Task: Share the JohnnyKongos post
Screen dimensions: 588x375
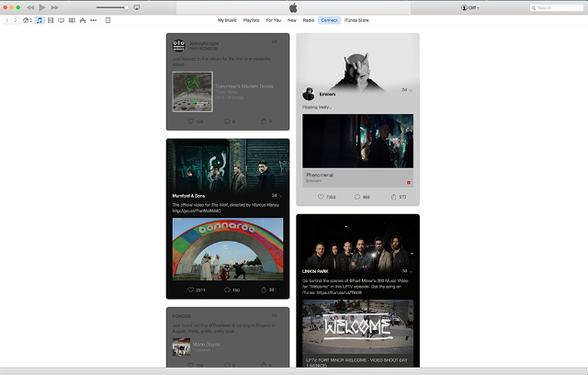Action: point(264,121)
